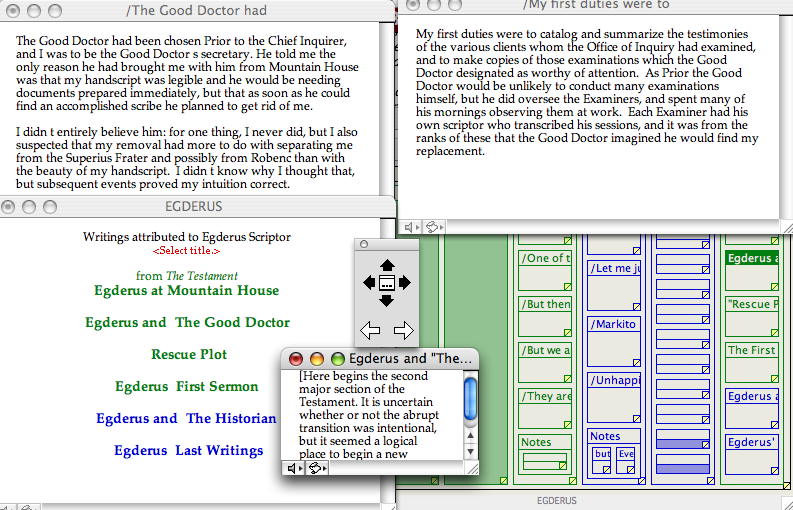
Task: Select the '/But we a' note in map
Action: 545,363
